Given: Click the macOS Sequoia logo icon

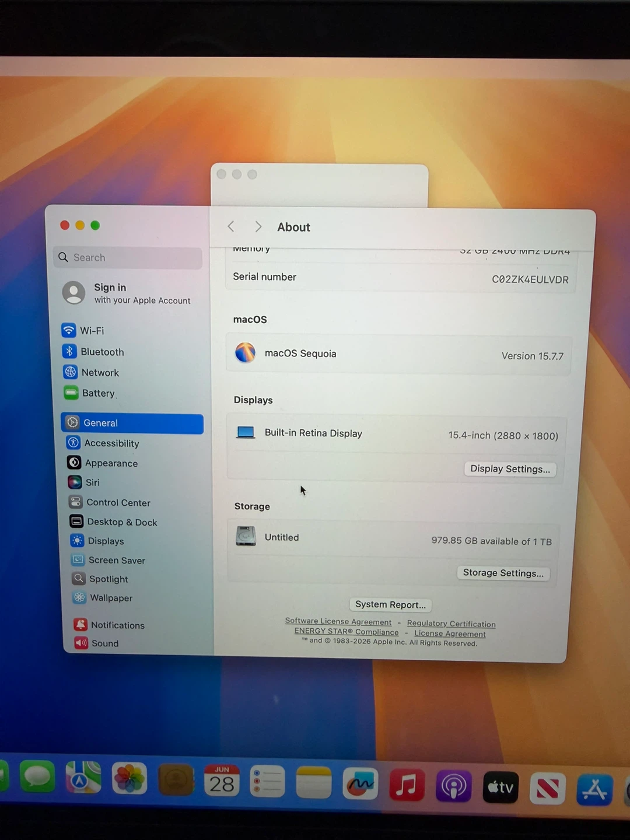Looking at the screenshot, I should click(x=245, y=352).
